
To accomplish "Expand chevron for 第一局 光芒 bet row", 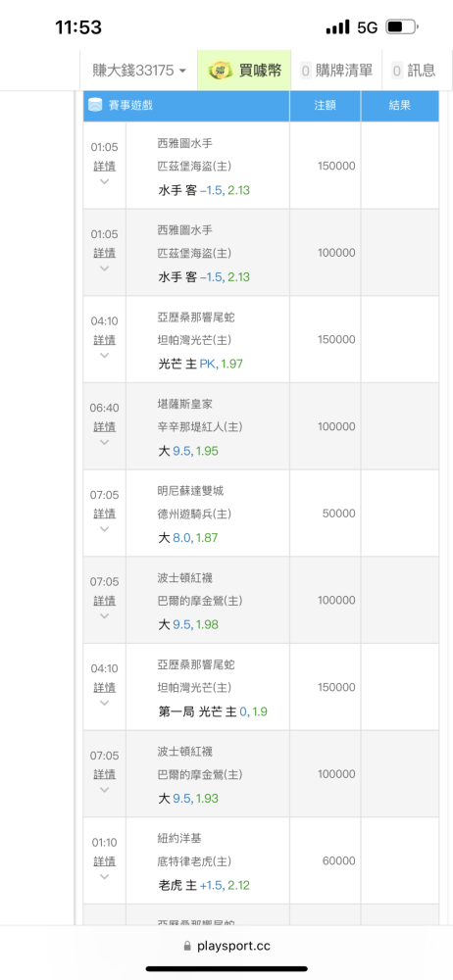I will [105, 703].
